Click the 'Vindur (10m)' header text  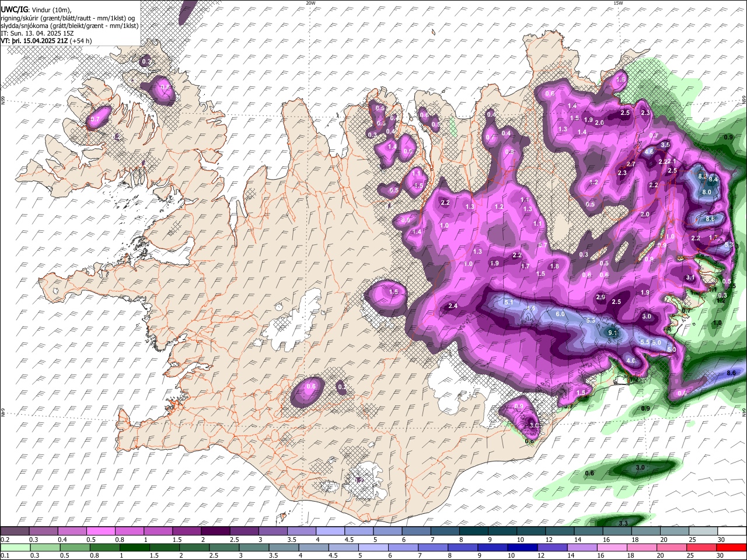tap(51, 10)
